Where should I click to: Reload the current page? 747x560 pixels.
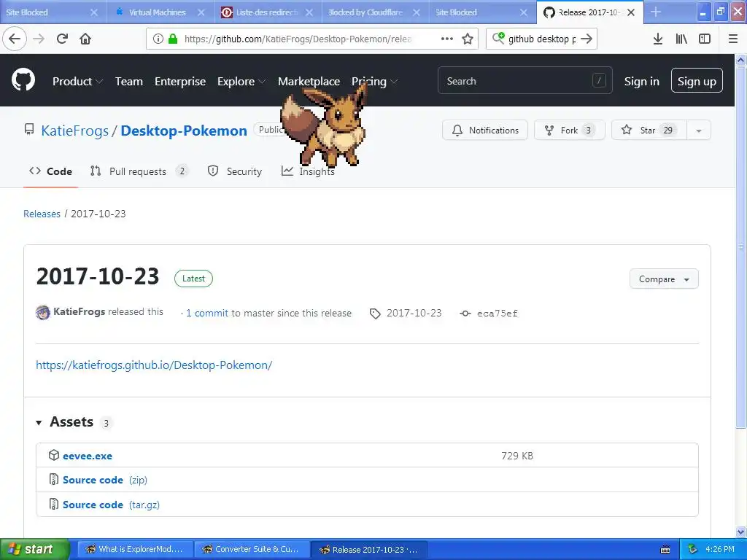(x=63, y=39)
